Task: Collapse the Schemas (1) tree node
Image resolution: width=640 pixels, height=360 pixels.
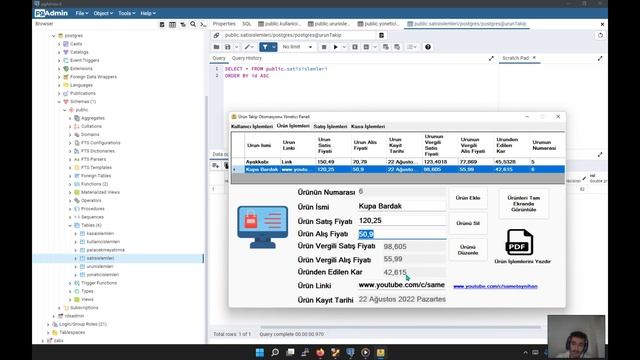Action: [59, 102]
